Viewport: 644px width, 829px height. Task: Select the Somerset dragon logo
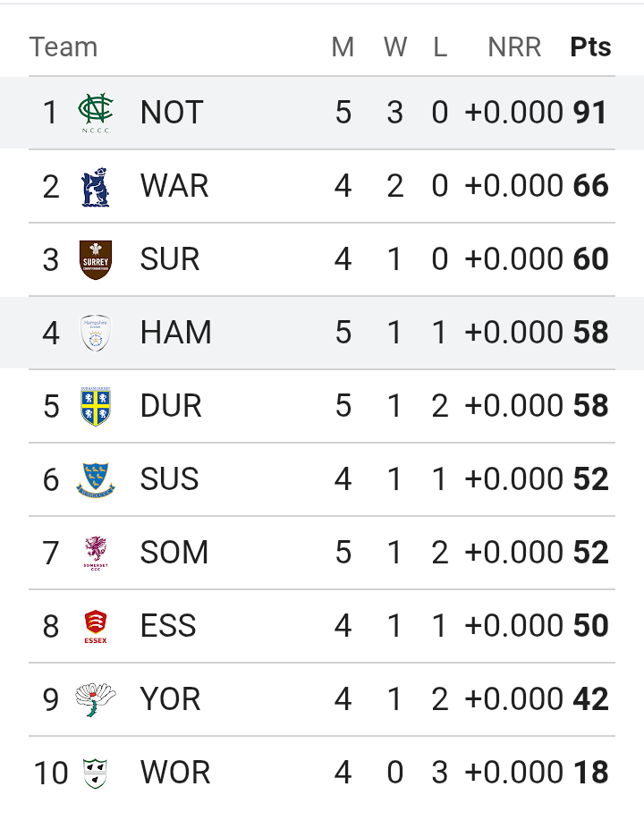[x=96, y=553]
